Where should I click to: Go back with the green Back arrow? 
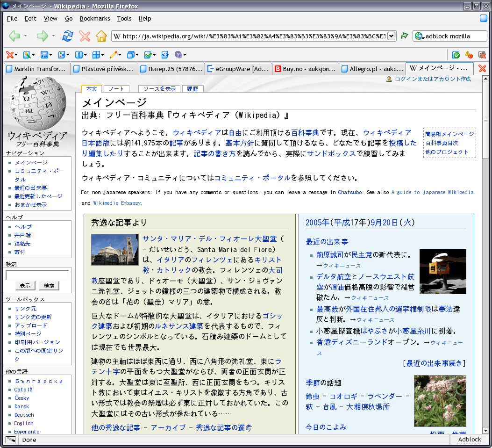(x=14, y=36)
